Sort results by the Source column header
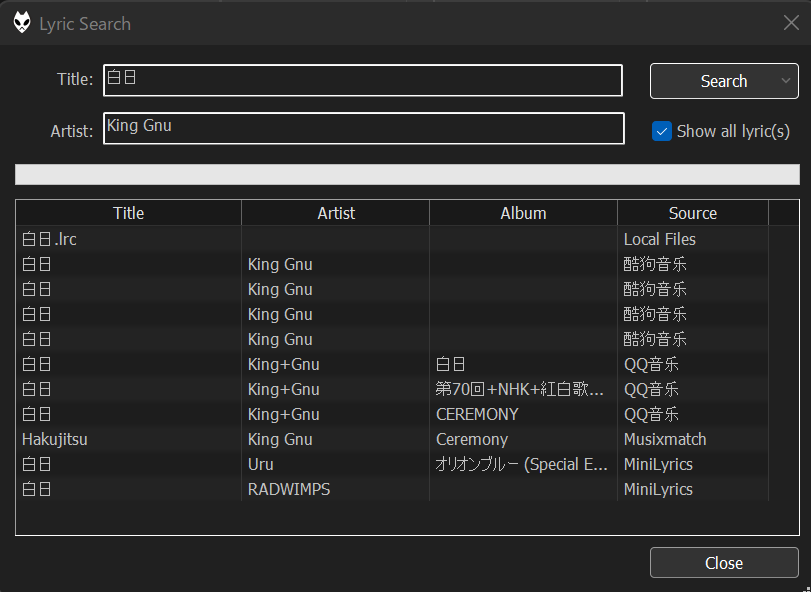Screen dimensions: 811x592 [692, 212]
